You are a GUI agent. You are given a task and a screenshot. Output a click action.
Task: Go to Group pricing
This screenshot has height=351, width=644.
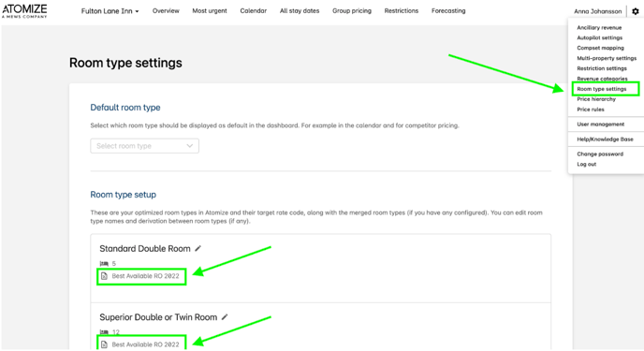click(352, 10)
